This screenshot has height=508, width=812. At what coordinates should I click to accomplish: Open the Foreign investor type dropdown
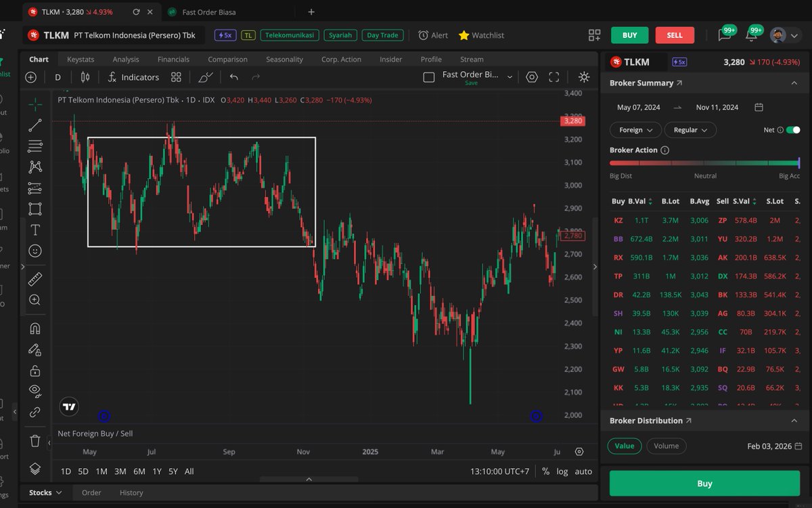tap(635, 130)
